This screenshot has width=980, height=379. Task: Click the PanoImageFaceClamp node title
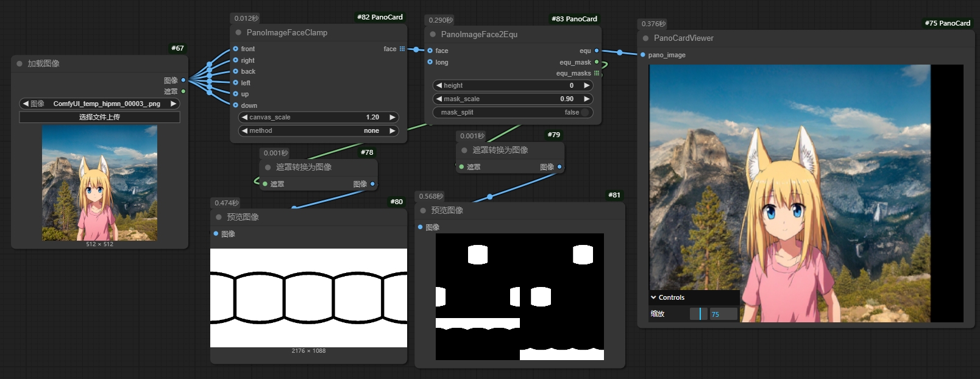point(287,32)
